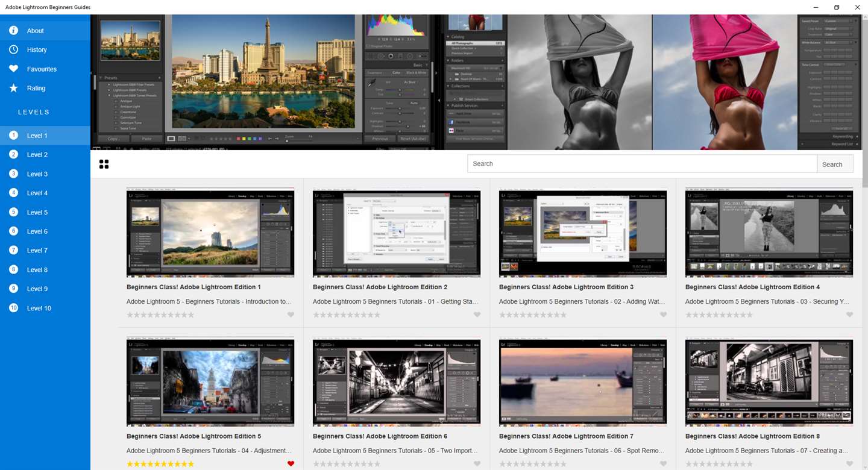The width and height of the screenshot is (868, 470).
Task: Click the Level 5 number badge
Action: click(13, 212)
